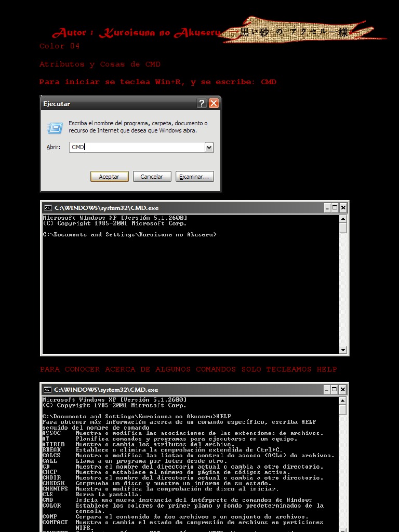Click scrollbar thumb in first CMD window
The image size is (399, 532).
[x=343, y=228]
